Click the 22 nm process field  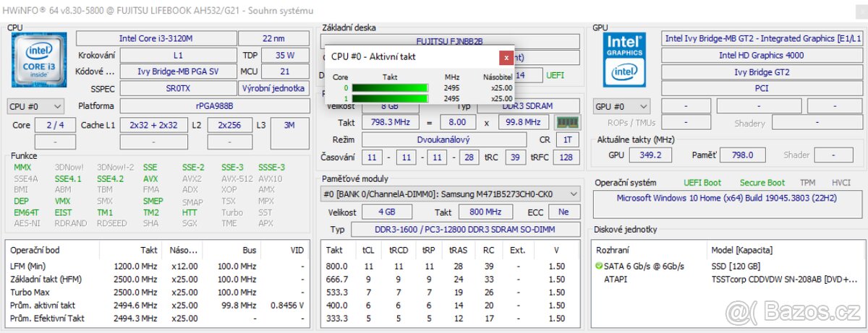274,38
